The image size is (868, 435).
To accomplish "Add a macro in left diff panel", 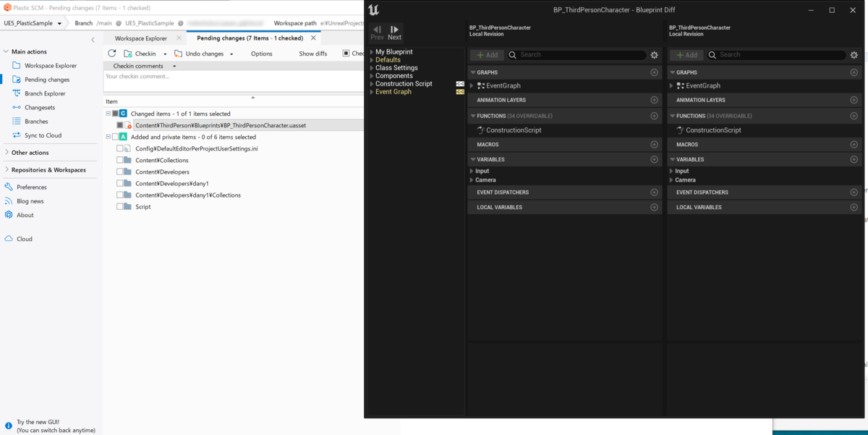I will 655,145.
